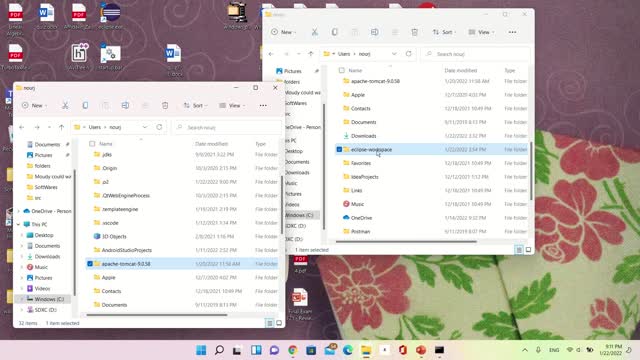Sort by Name column in front window
This screenshot has height=360, width=640.
106,144
